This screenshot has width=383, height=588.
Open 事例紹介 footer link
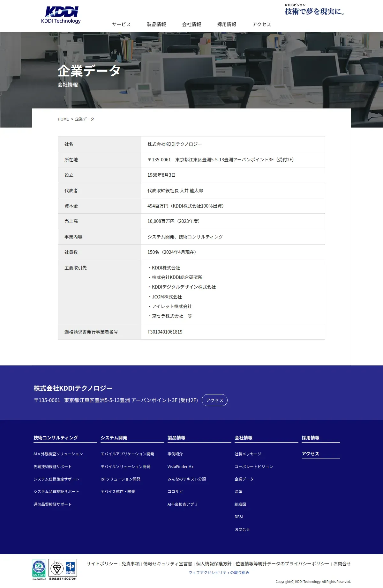pos(175,454)
